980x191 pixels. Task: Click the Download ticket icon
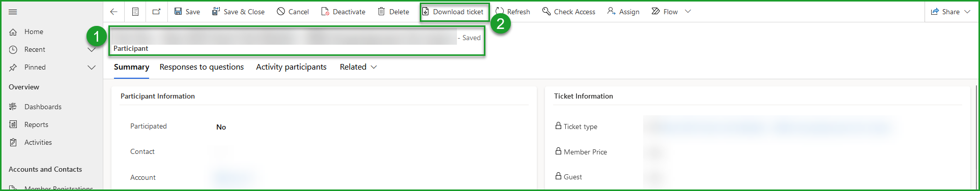coord(426,11)
